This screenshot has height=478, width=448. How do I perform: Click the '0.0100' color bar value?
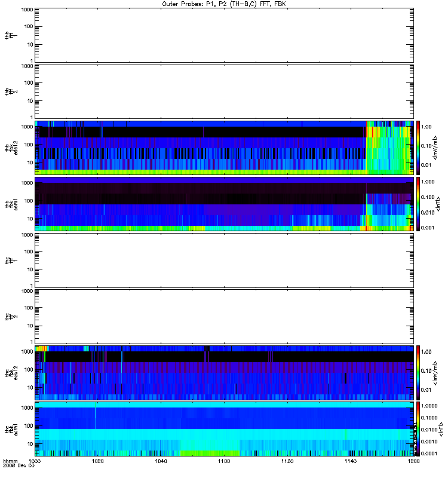coord(429,430)
